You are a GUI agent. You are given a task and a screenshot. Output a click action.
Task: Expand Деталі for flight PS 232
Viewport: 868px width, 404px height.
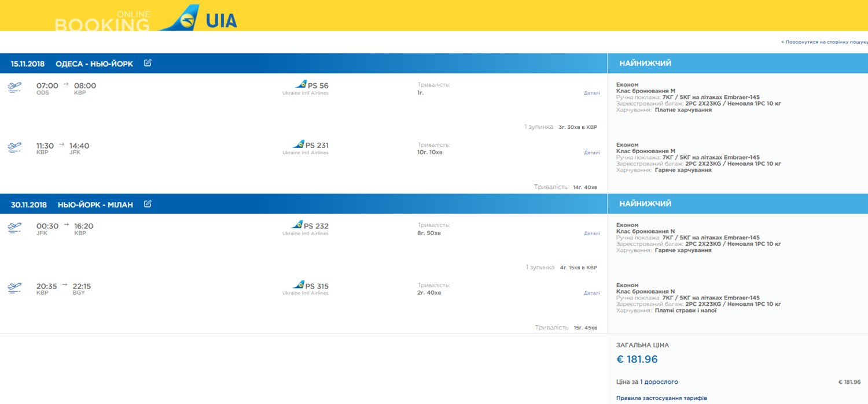[x=591, y=233]
